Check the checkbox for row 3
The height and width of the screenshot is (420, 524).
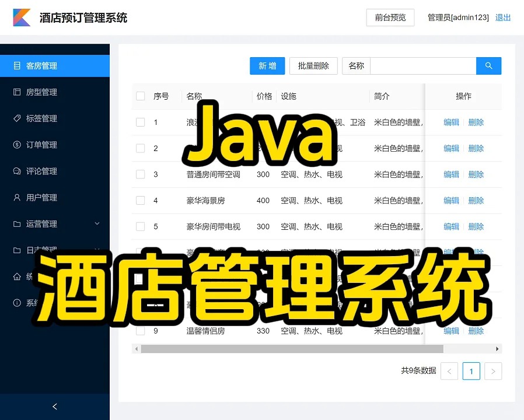[140, 174]
